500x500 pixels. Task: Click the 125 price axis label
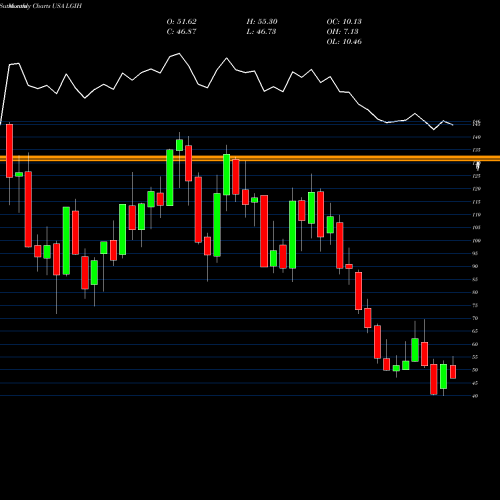tap(477, 176)
